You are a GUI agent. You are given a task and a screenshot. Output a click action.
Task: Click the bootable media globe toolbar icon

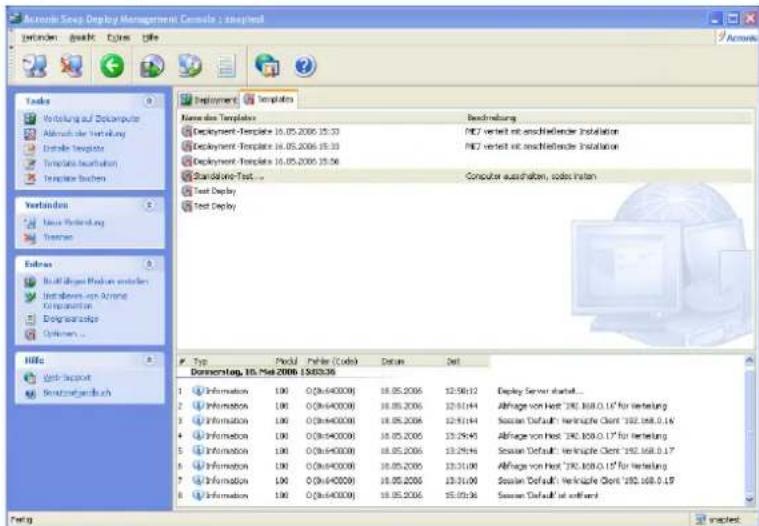click(x=190, y=66)
